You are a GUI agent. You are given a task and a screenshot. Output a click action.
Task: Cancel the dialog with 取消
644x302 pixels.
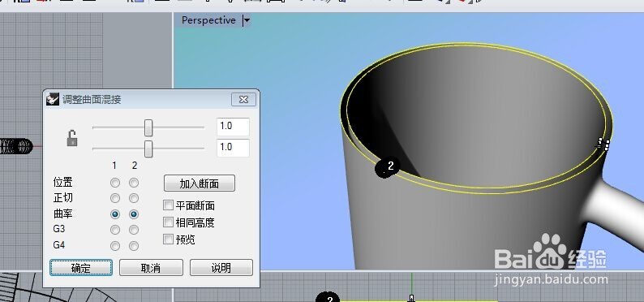coord(151,268)
